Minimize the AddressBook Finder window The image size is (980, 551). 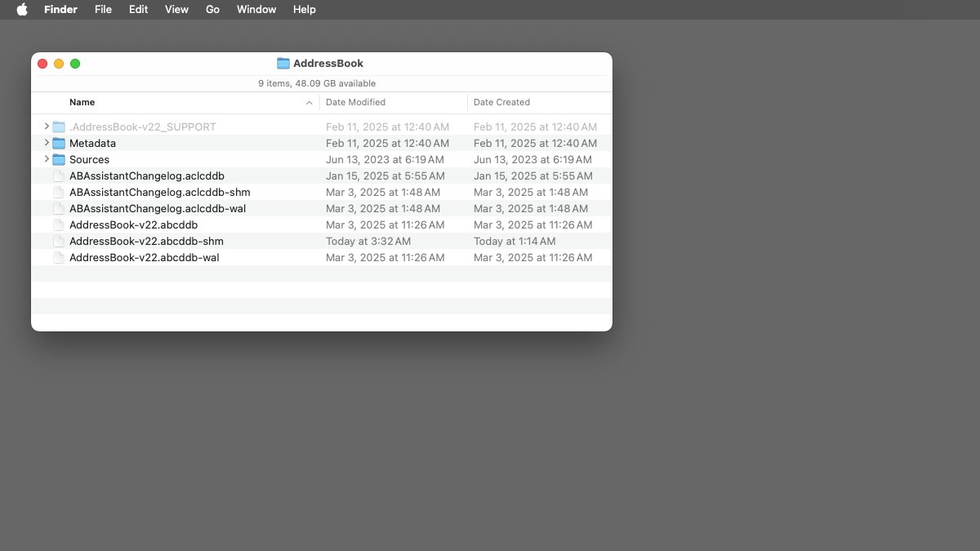tap(59, 64)
